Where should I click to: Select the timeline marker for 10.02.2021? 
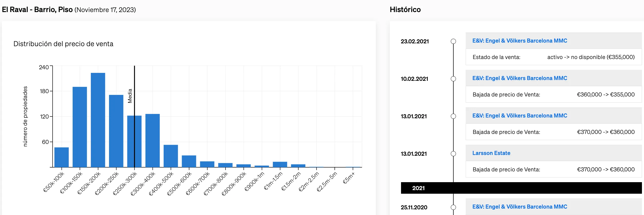coord(453,79)
